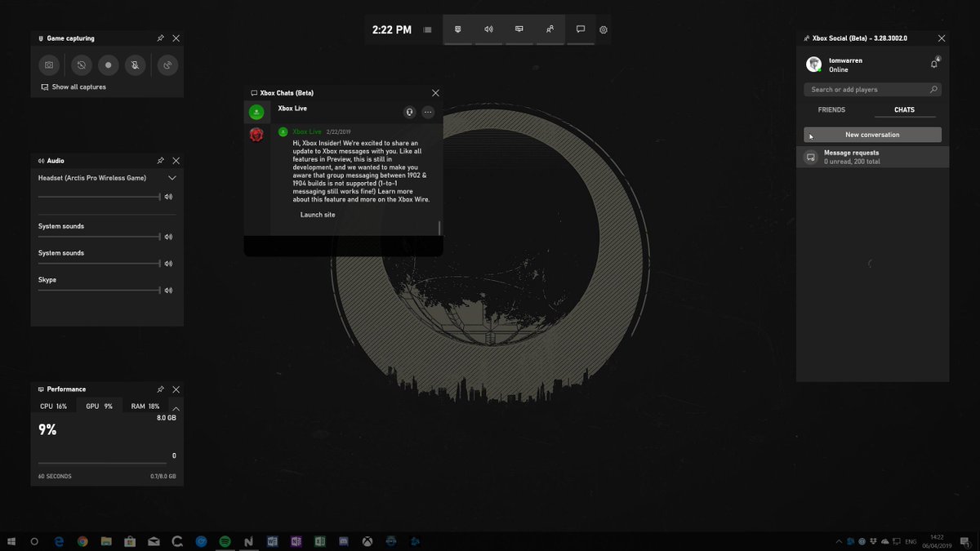Open Discord from the taskbar
Image resolution: width=980 pixels, height=551 pixels.
(344, 541)
